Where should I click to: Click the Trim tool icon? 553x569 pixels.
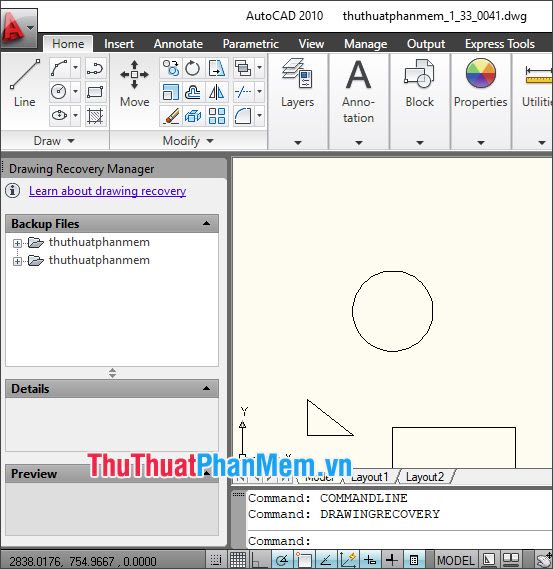tap(243, 91)
